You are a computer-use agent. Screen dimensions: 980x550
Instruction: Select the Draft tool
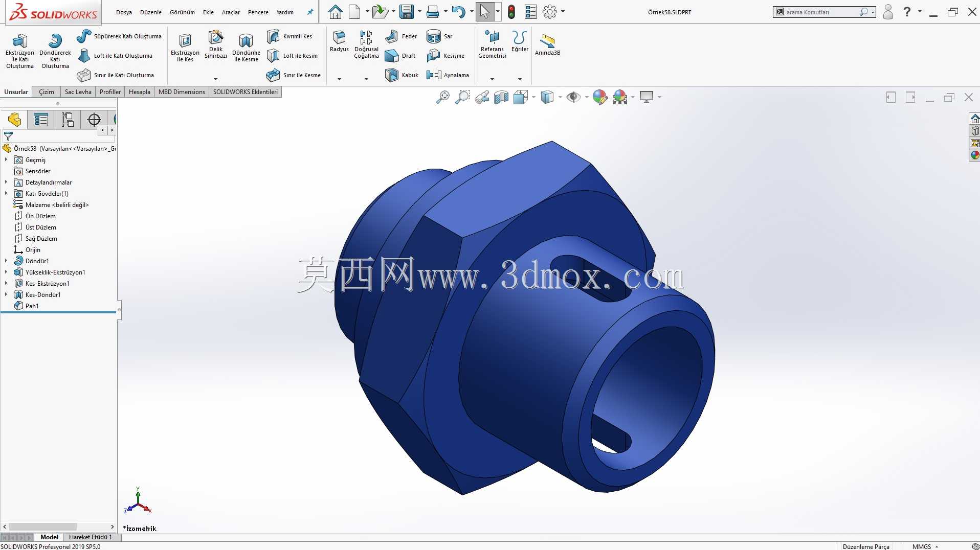[400, 56]
